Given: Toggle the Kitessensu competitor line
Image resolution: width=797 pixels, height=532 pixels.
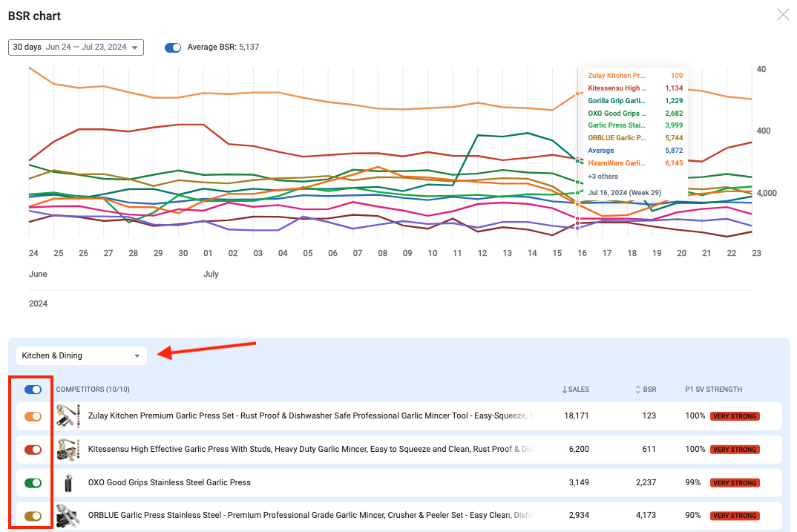Looking at the screenshot, I should [x=33, y=450].
